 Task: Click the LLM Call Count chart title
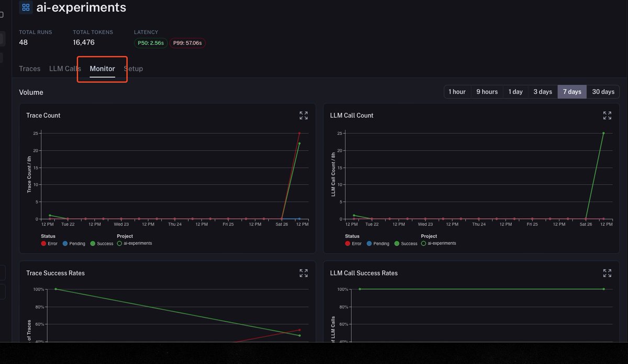[x=352, y=116]
